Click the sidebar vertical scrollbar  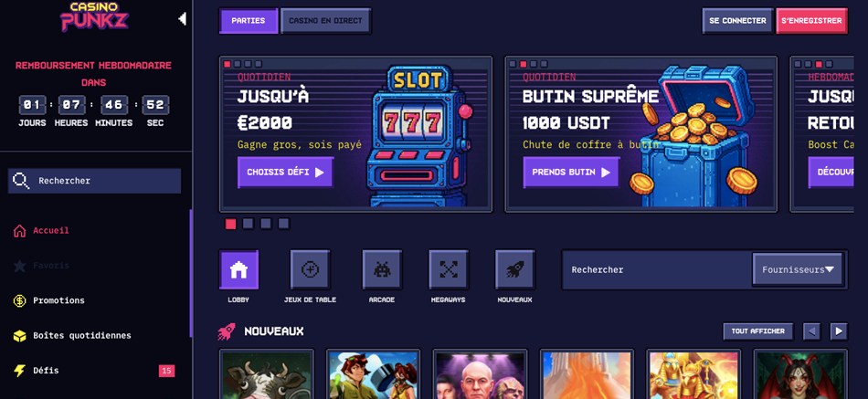click(x=191, y=274)
